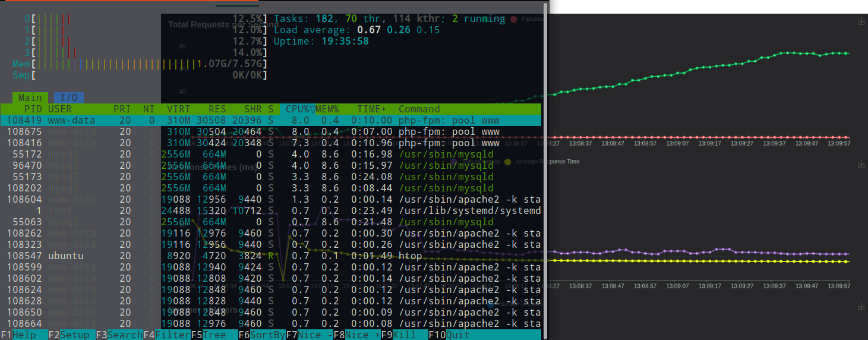Click the Load average values
This screenshot has height=340, width=868.
[x=399, y=30]
